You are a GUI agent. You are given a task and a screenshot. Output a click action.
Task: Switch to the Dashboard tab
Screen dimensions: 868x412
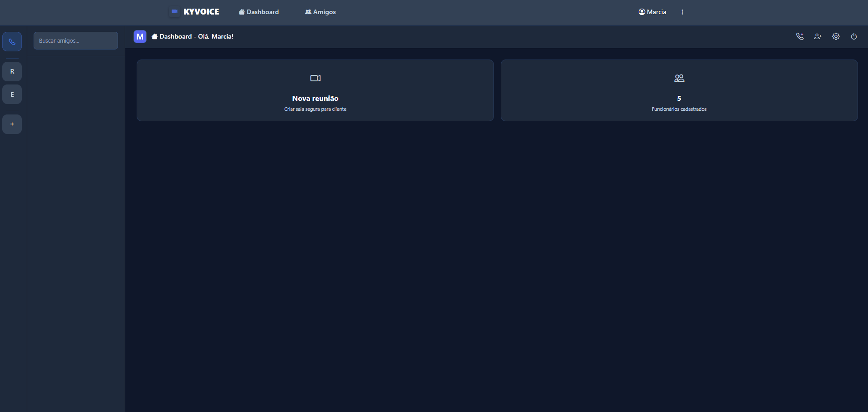coord(258,12)
